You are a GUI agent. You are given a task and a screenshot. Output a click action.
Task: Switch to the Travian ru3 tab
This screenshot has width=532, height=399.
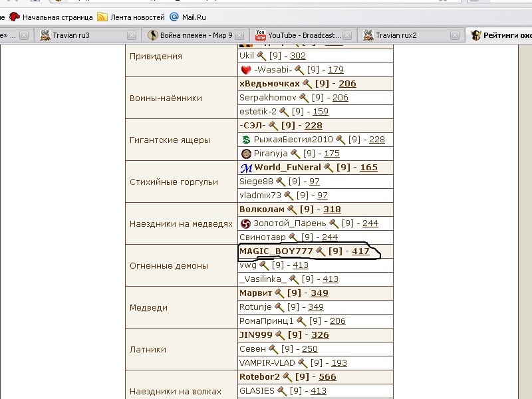pos(86,35)
